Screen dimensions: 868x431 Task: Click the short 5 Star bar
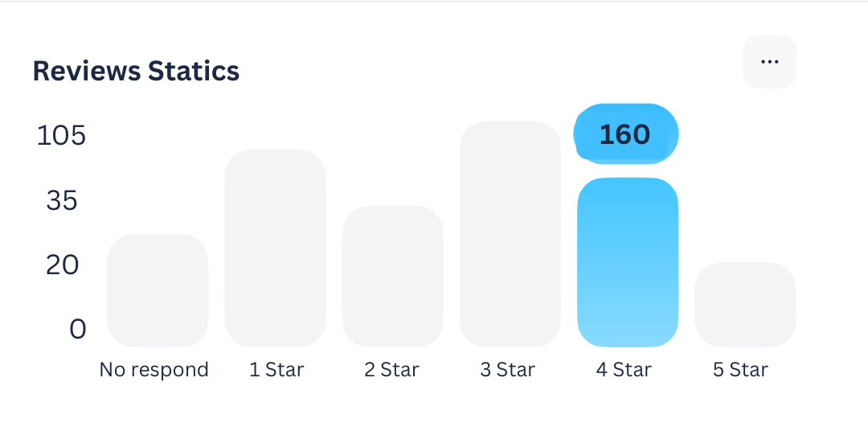pyautogui.click(x=745, y=304)
